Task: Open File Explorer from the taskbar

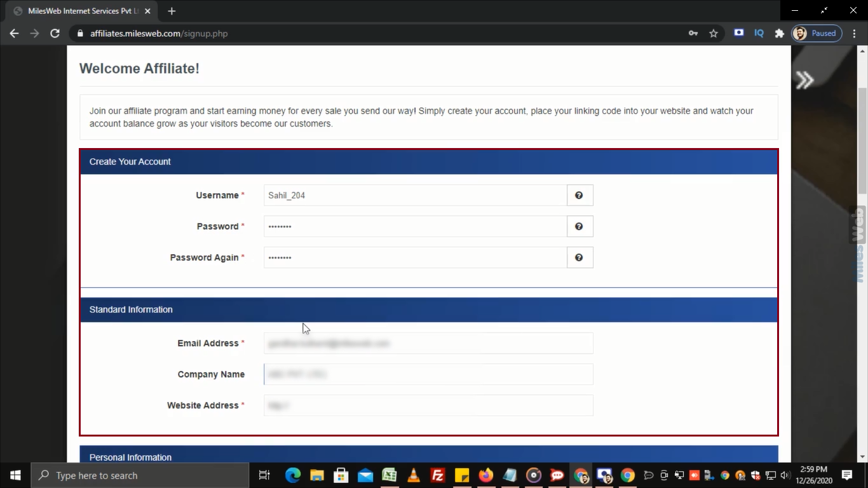Action: pos(317,475)
